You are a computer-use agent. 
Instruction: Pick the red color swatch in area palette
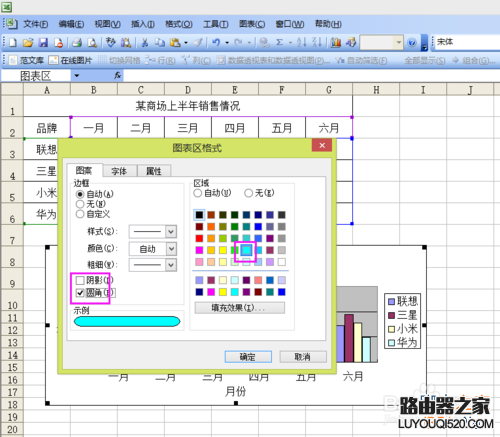pyautogui.click(x=199, y=238)
